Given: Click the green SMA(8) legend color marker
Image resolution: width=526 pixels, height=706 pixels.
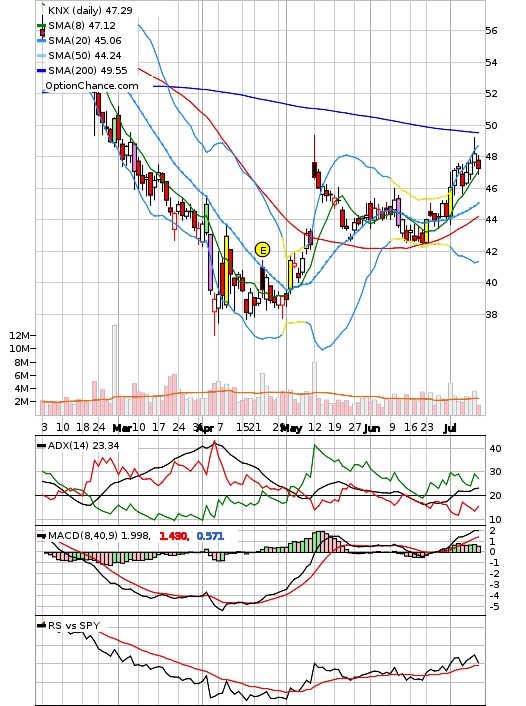Looking at the screenshot, I should [x=41, y=26].
